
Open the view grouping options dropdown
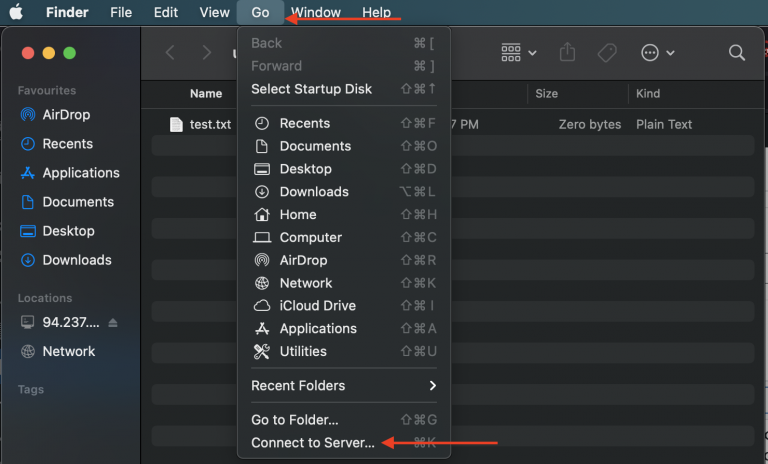519,53
